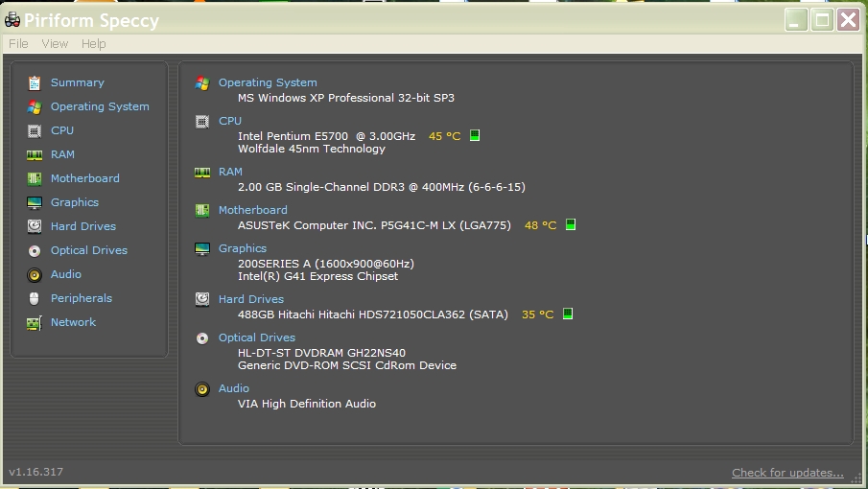Click the green CPU temperature indicator
The height and width of the screenshot is (489, 868).
(475, 135)
